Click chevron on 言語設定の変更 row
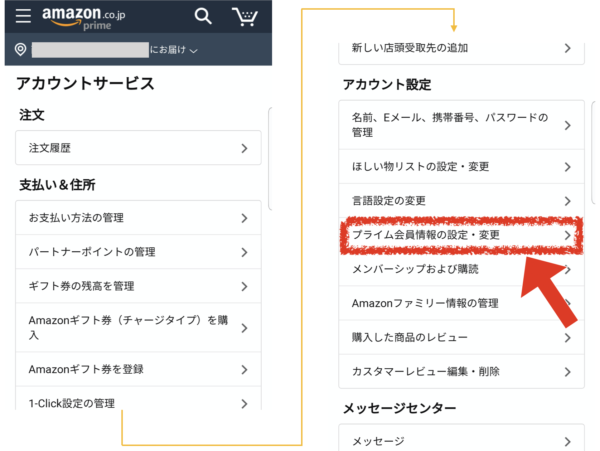The image size is (600, 451). click(x=567, y=201)
